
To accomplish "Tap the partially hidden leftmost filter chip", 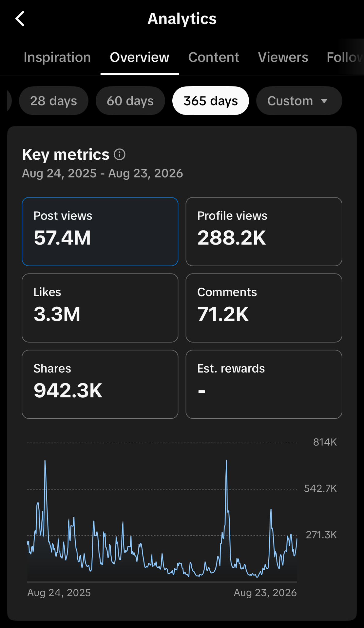I will (9, 101).
